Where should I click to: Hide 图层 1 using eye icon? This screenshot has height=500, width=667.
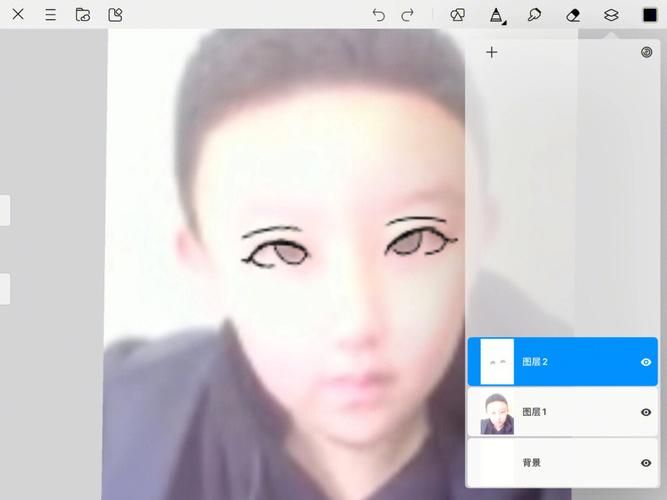pyautogui.click(x=646, y=412)
